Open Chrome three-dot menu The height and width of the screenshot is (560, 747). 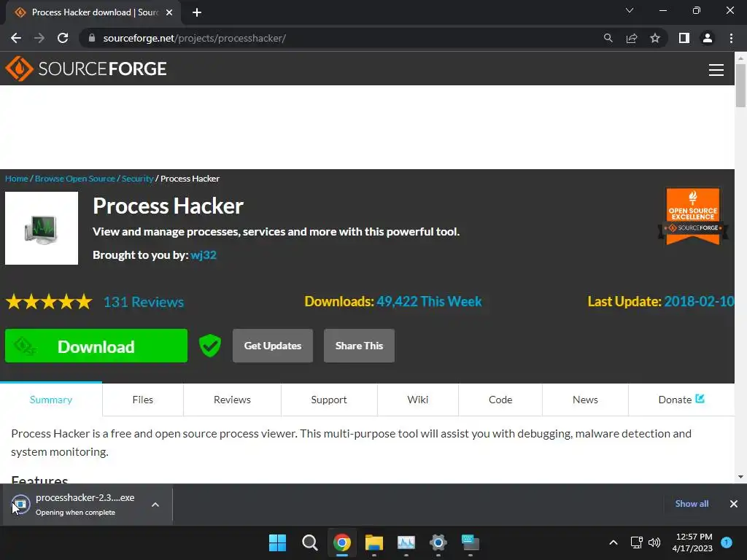731,38
